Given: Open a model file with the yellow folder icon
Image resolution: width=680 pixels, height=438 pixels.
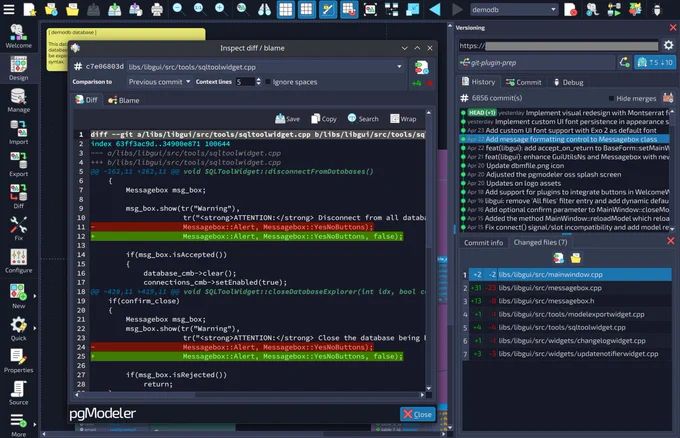Looking at the screenshot, I should (x=72, y=9).
